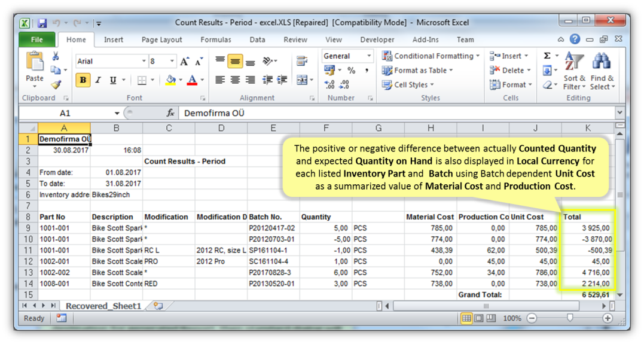Toggle Center horizontal alignment
Screen dimensions: 644x344
[235, 80]
